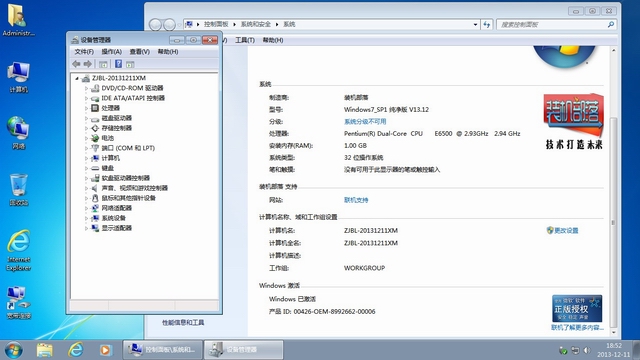The image size is (640, 360).
Task: Select the 端口 (COM 和 LPT) icon
Action: click(x=95, y=148)
